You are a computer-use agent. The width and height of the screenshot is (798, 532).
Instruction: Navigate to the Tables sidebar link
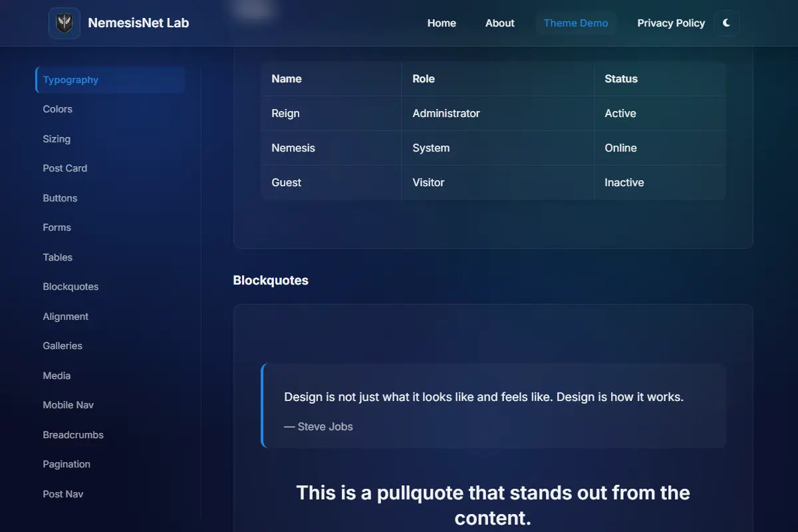(110, 257)
